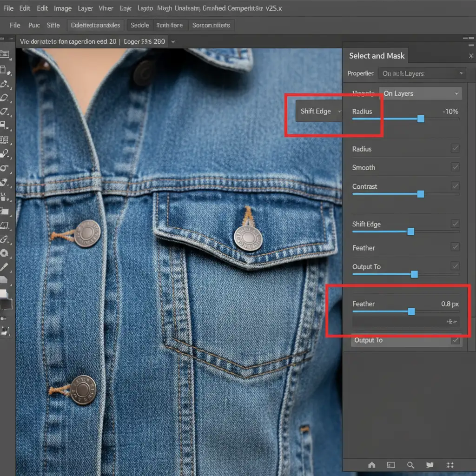
Task: Expand the Properties dropdown in Select and Mask
Action: click(x=422, y=73)
